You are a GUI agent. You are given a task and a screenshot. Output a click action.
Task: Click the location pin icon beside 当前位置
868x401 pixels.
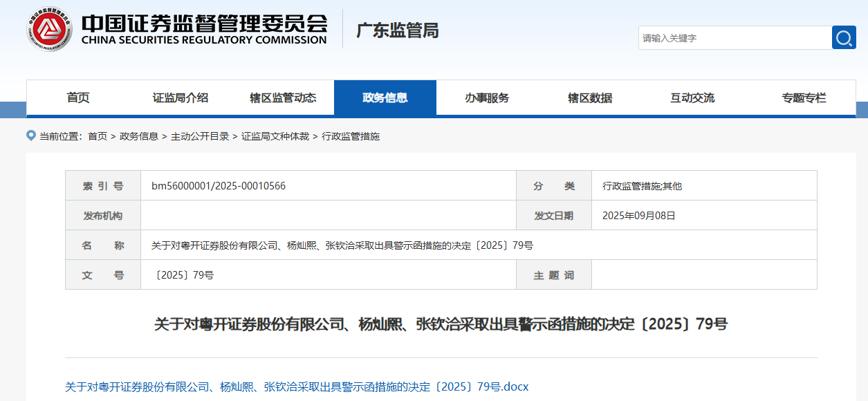(x=30, y=136)
